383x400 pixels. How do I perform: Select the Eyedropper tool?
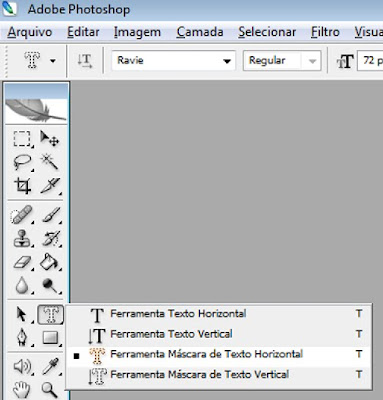51,366
